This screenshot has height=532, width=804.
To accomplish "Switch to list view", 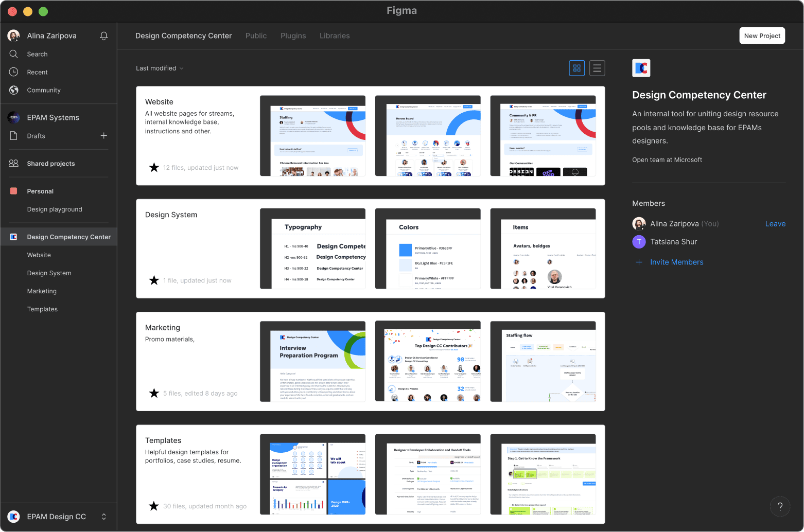I will [x=597, y=68].
